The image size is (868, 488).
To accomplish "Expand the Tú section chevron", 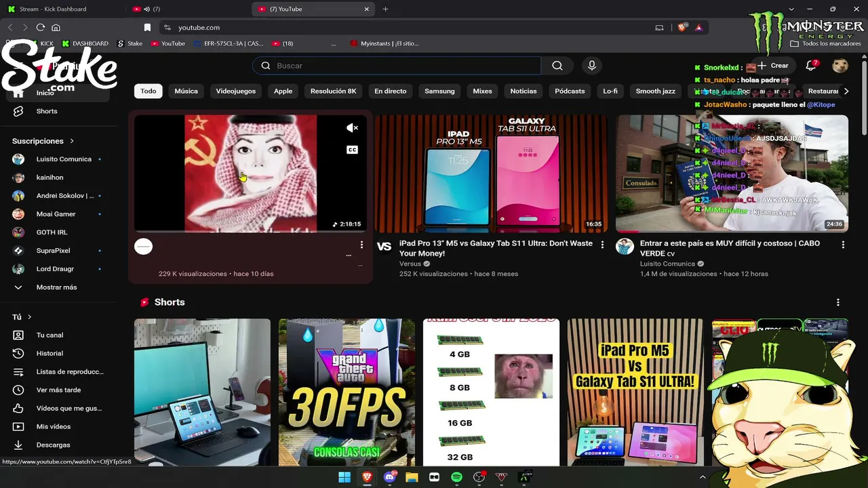I will click(x=29, y=317).
